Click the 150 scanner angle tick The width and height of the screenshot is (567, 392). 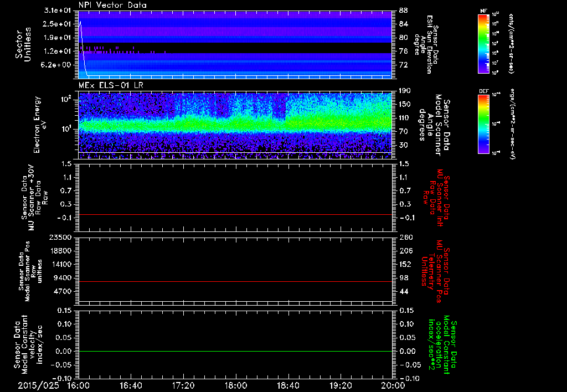tap(406, 105)
